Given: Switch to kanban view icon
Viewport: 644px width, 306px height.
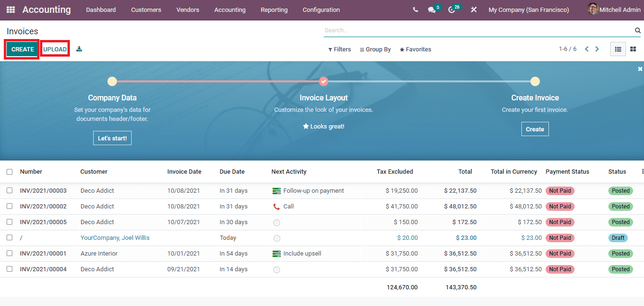Looking at the screenshot, I should point(633,49).
